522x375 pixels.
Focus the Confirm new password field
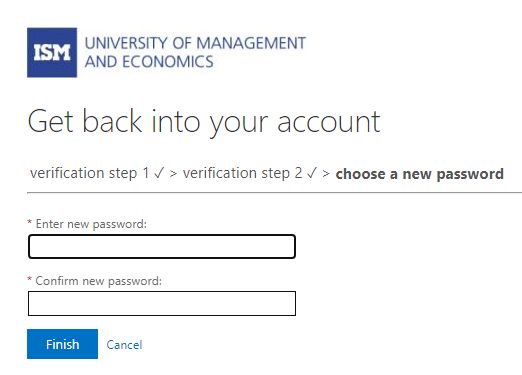[162, 303]
